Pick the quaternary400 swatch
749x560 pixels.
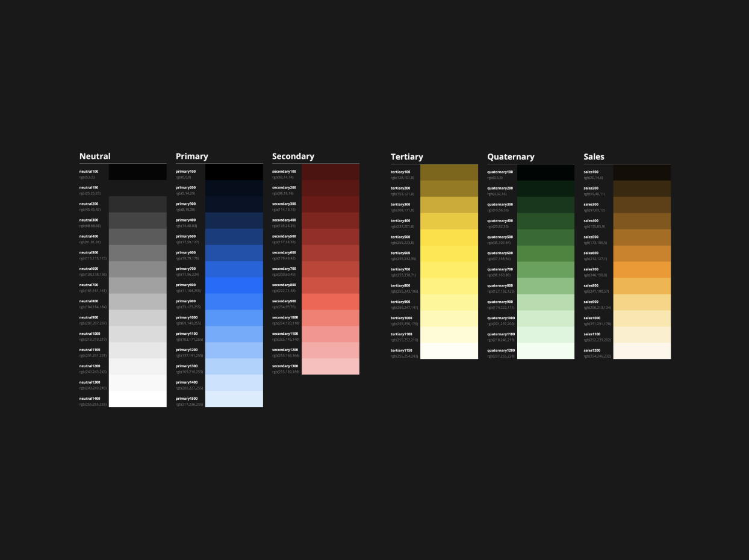(x=545, y=221)
